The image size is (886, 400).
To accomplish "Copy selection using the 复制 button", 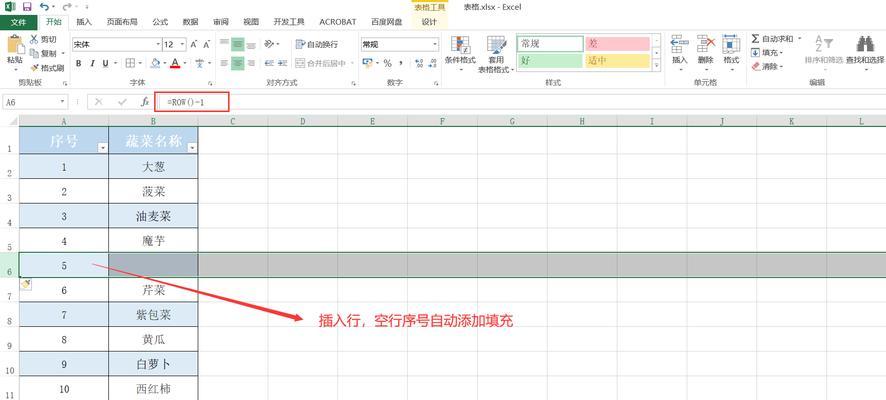I will tap(44, 53).
